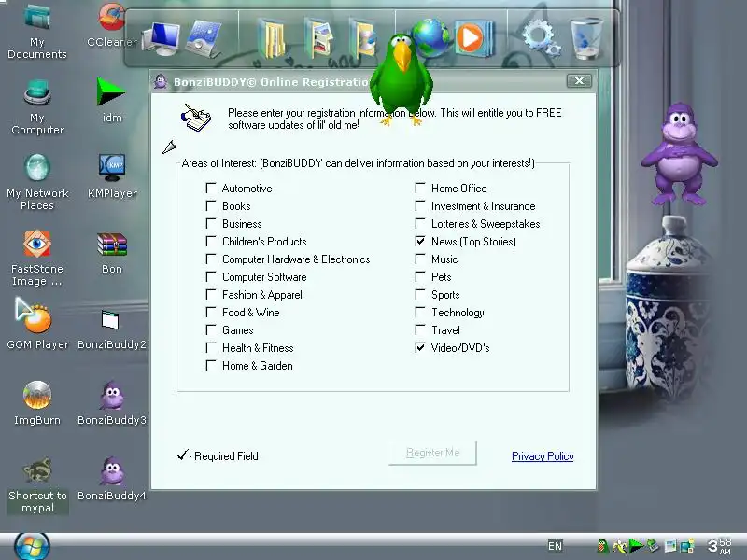The image size is (747, 560).
Task: Launch idm from the desktop
Action: click(x=111, y=100)
